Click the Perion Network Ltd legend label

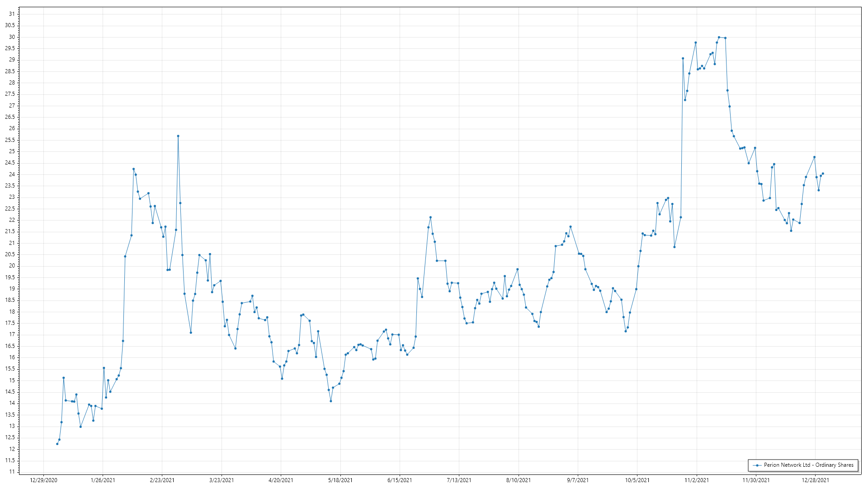click(808, 465)
